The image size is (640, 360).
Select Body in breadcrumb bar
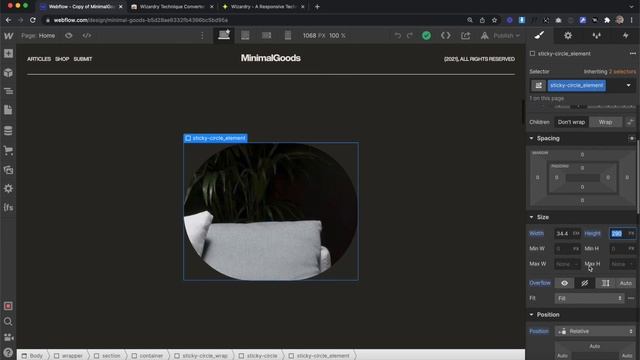(x=32, y=356)
